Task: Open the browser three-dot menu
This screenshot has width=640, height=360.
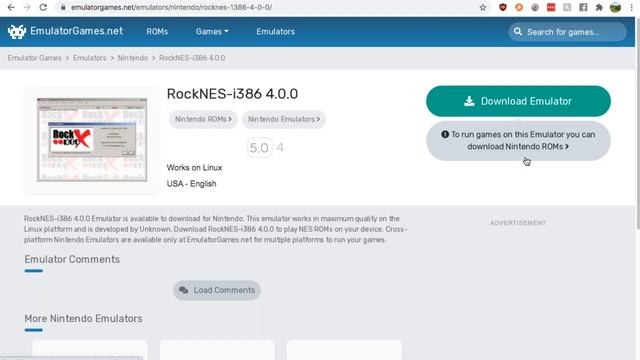Action: point(631,7)
